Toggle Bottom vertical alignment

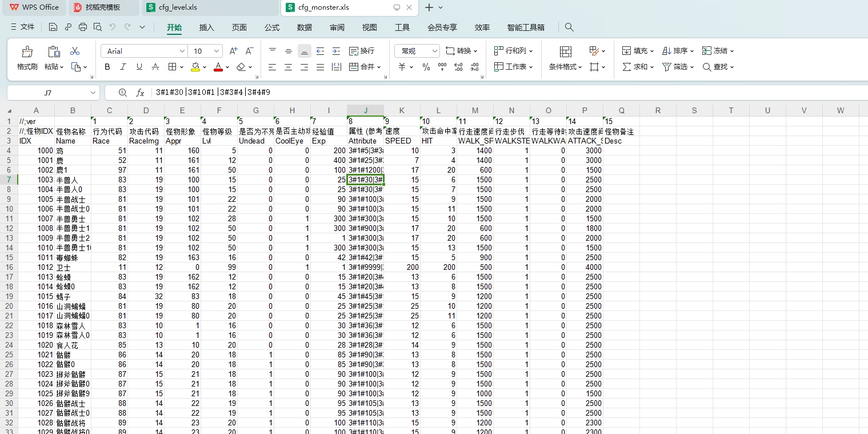(x=305, y=51)
